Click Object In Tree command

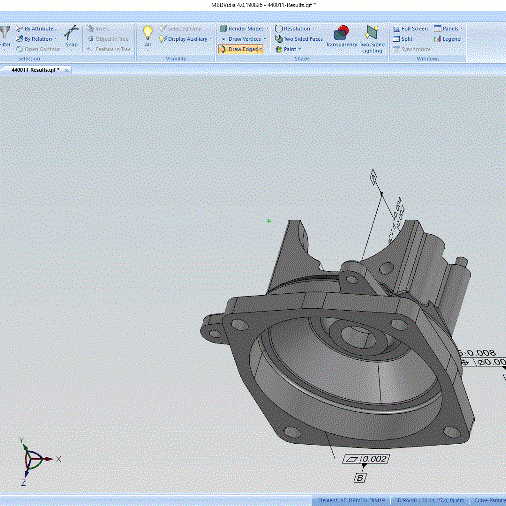pyautogui.click(x=108, y=39)
